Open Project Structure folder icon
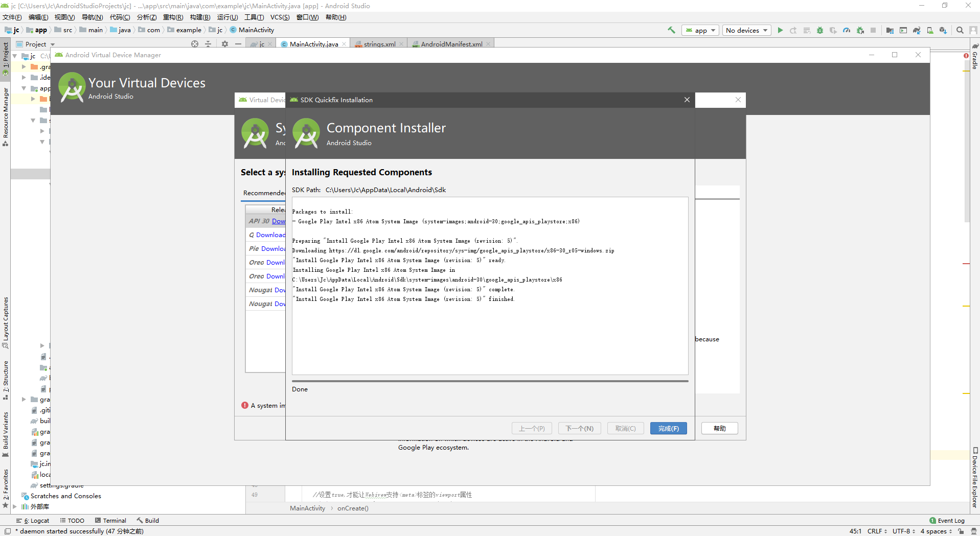This screenshot has width=980, height=536. [890, 30]
